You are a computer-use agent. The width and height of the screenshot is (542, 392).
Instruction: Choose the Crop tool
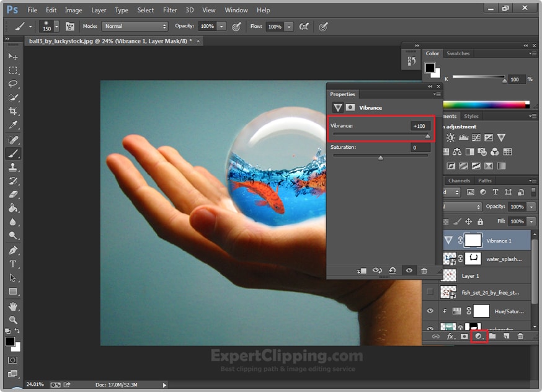pyautogui.click(x=11, y=112)
